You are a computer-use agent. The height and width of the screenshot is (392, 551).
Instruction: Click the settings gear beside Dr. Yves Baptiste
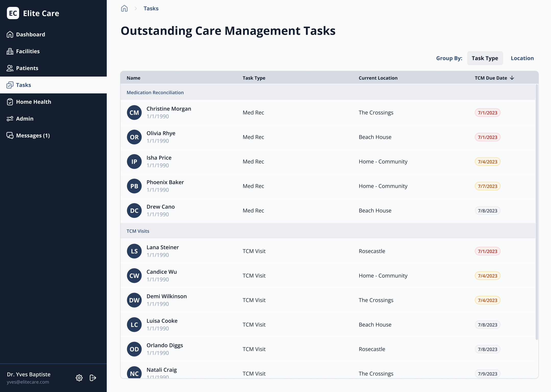[x=79, y=378]
